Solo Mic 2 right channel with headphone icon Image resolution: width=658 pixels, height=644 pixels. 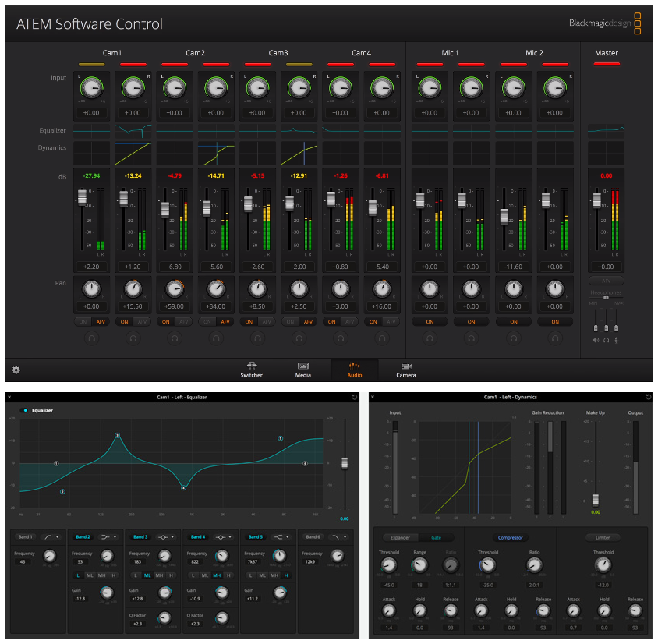tap(555, 338)
